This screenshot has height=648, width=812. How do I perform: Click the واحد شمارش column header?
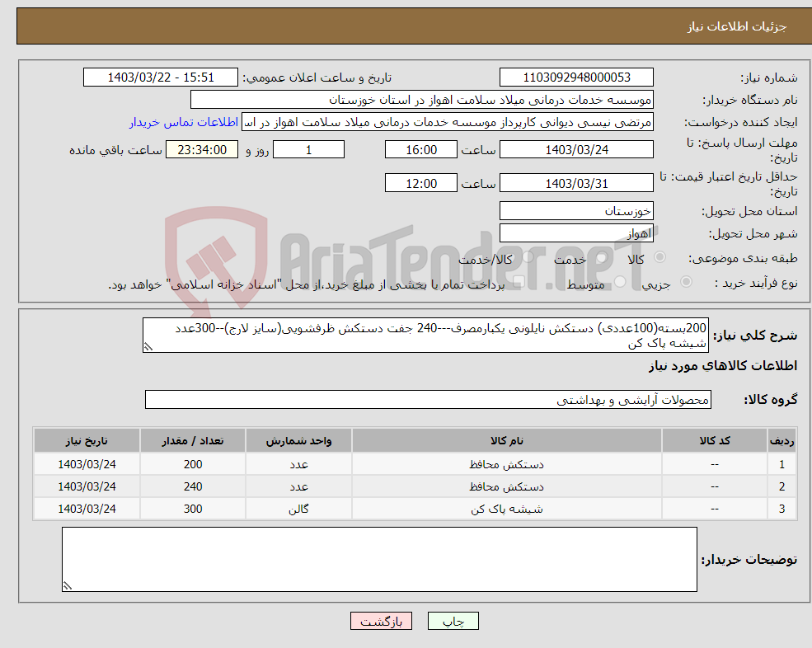tap(298, 441)
